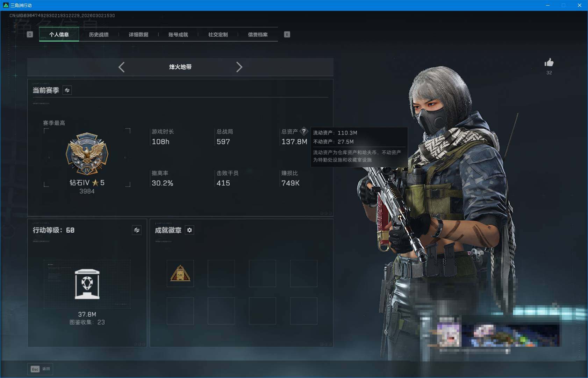
Task: Toggle the compare switch beside 当前赛季
Action: (x=67, y=90)
